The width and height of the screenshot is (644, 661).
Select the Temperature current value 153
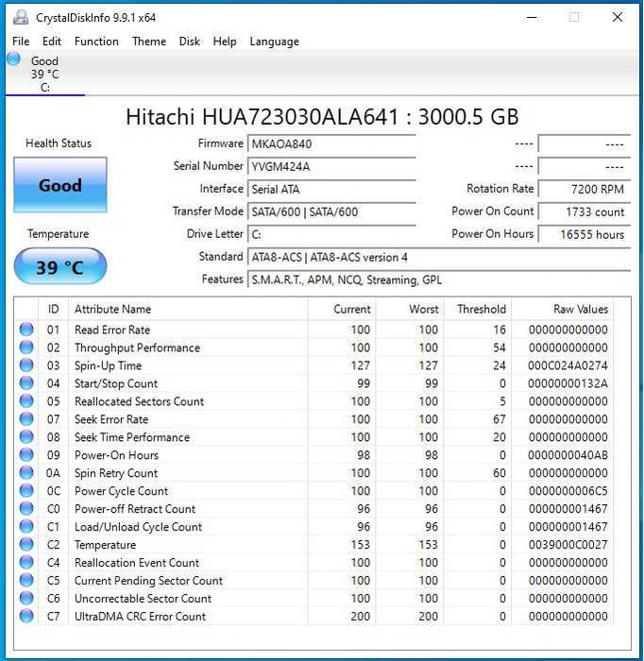361,545
